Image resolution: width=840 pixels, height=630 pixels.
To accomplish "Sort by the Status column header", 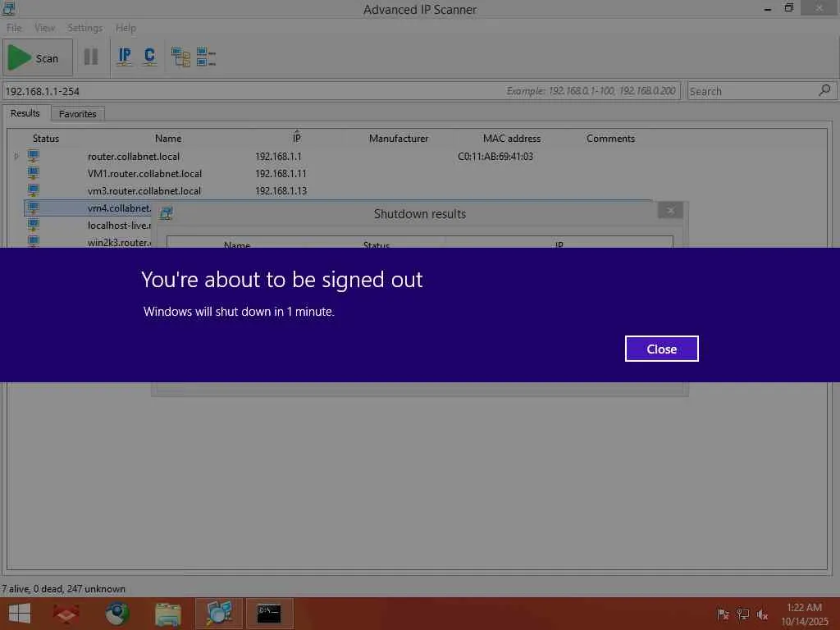I will pos(46,138).
